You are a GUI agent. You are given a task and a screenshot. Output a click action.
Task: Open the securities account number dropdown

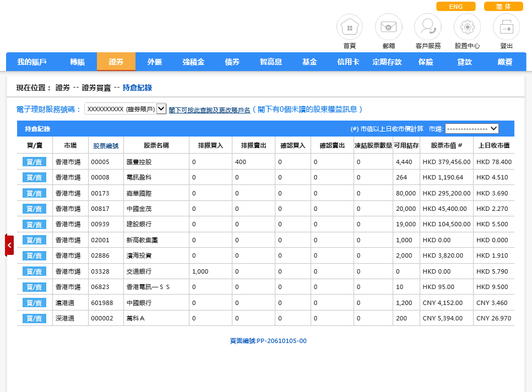click(125, 109)
